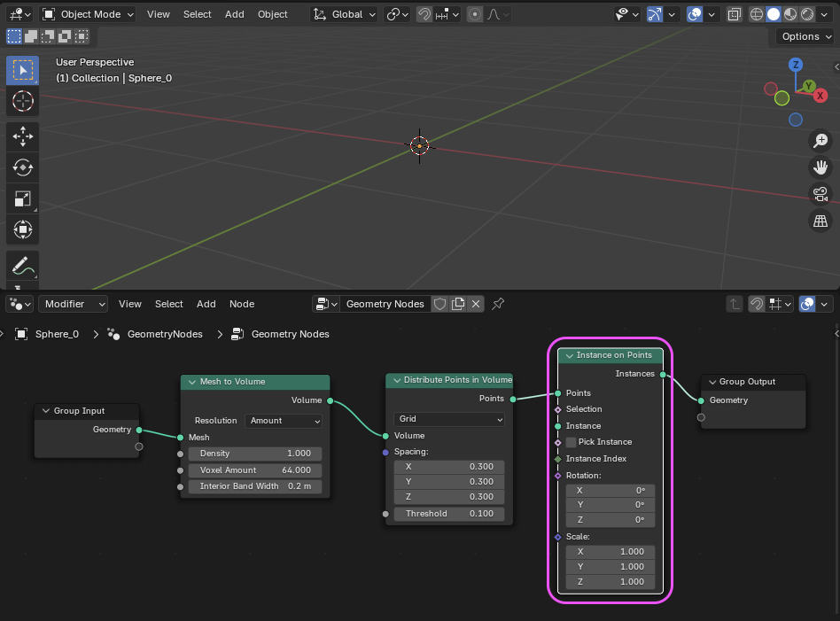Select the Scale tool
Viewport: 840px width, 621px height.
click(22, 199)
